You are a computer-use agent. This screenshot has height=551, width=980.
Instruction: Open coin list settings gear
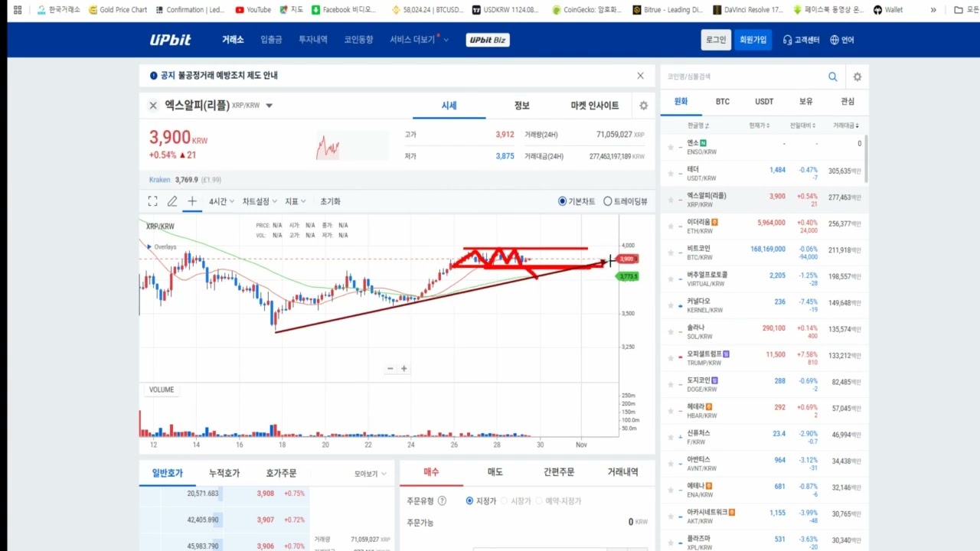pyautogui.click(x=857, y=77)
